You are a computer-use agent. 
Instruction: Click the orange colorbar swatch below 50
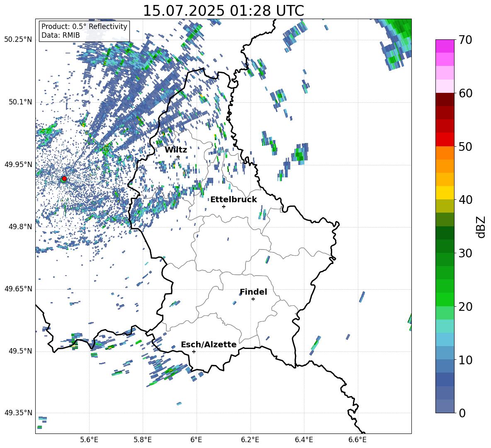pos(445,153)
